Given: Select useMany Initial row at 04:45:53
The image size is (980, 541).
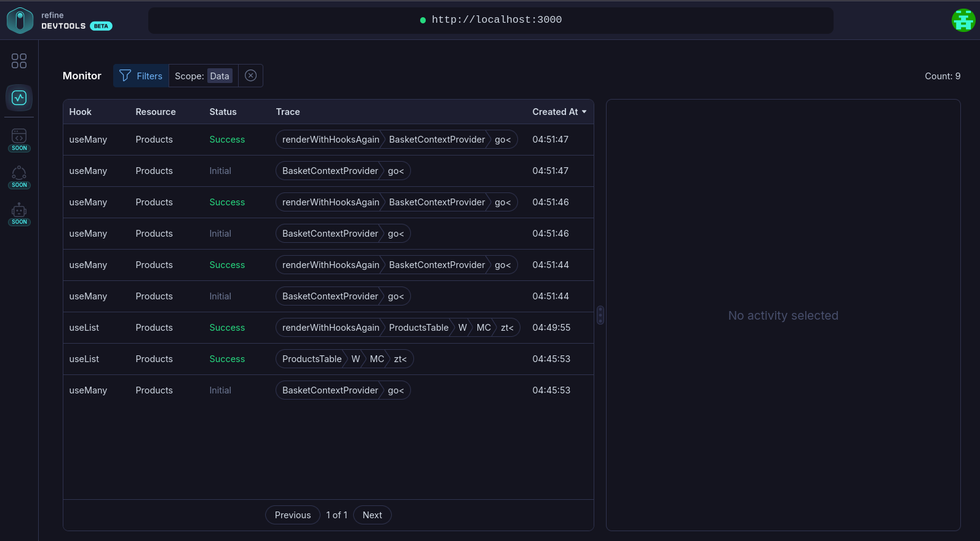Looking at the screenshot, I should point(329,390).
